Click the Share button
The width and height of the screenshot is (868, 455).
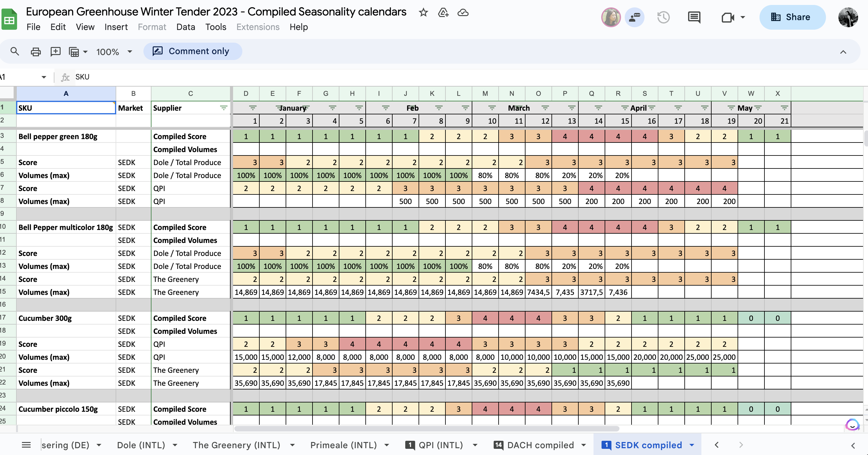point(792,17)
